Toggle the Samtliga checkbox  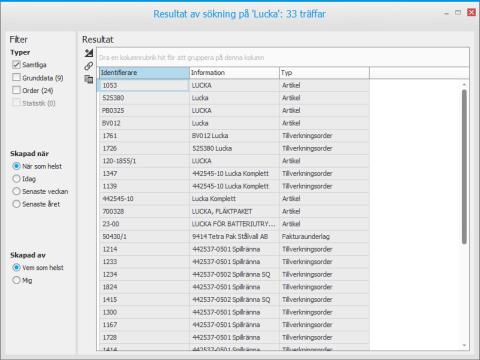[16, 64]
